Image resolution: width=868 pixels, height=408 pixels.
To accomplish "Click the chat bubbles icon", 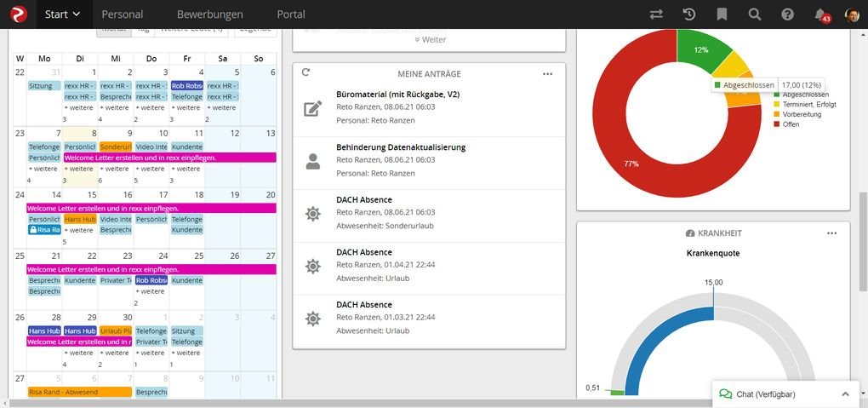I will [725, 394].
